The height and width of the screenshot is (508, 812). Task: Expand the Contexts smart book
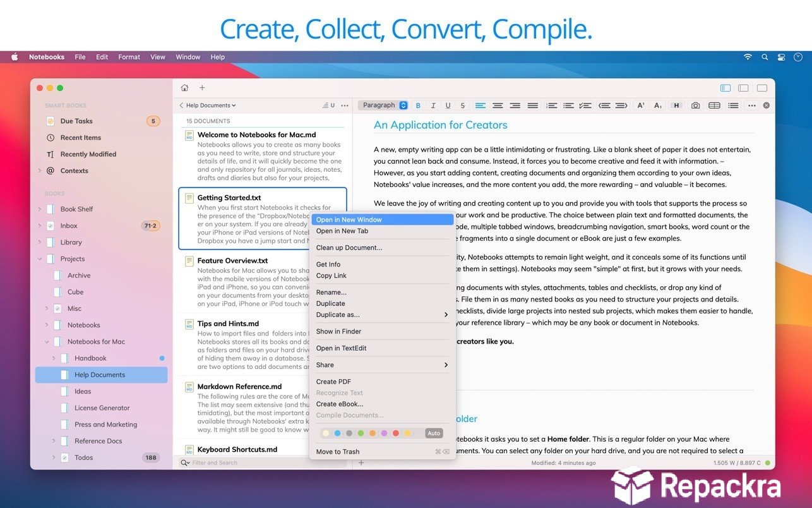coord(40,171)
